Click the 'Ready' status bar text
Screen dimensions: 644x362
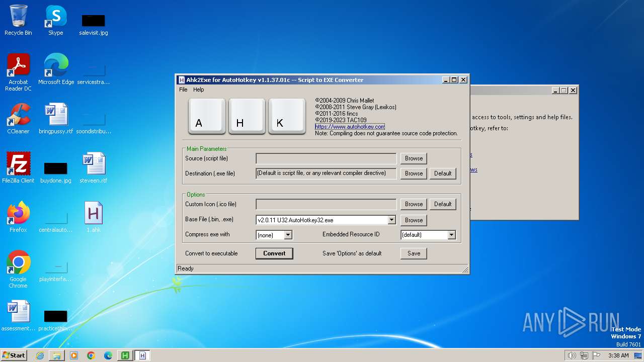[x=186, y=268]
